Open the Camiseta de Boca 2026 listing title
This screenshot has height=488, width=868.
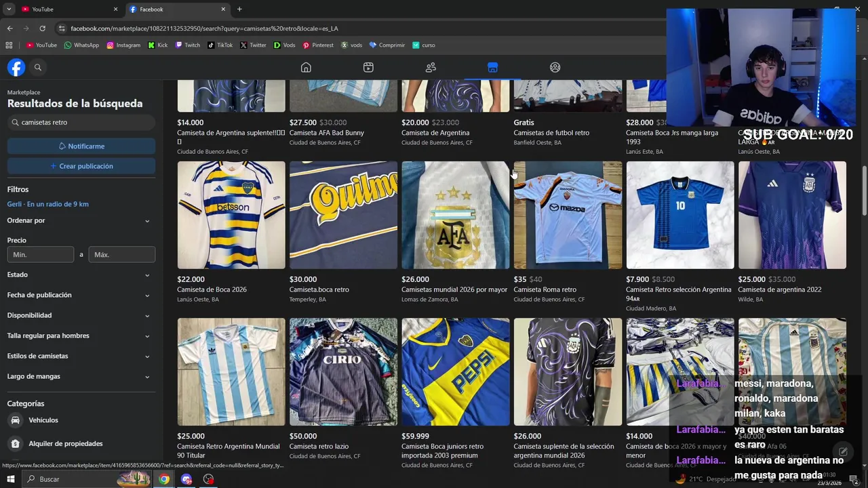pyautogui.click(x=212, y=289)
